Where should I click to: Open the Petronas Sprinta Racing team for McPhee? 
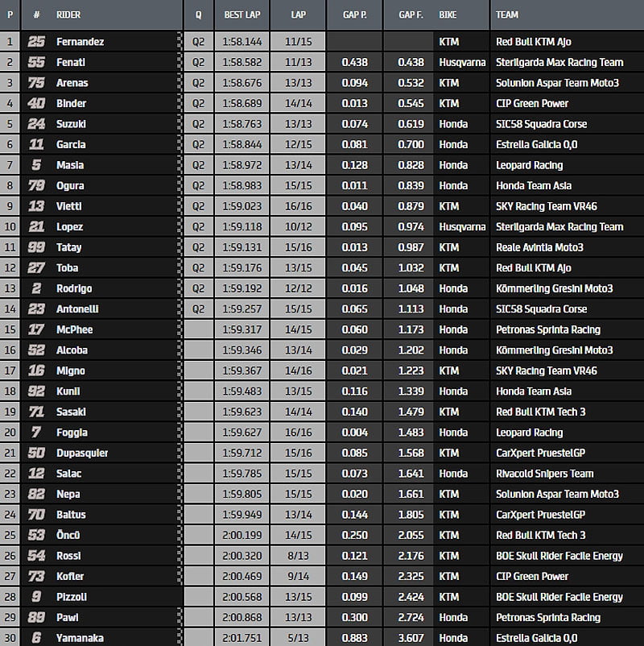point(547,329)
